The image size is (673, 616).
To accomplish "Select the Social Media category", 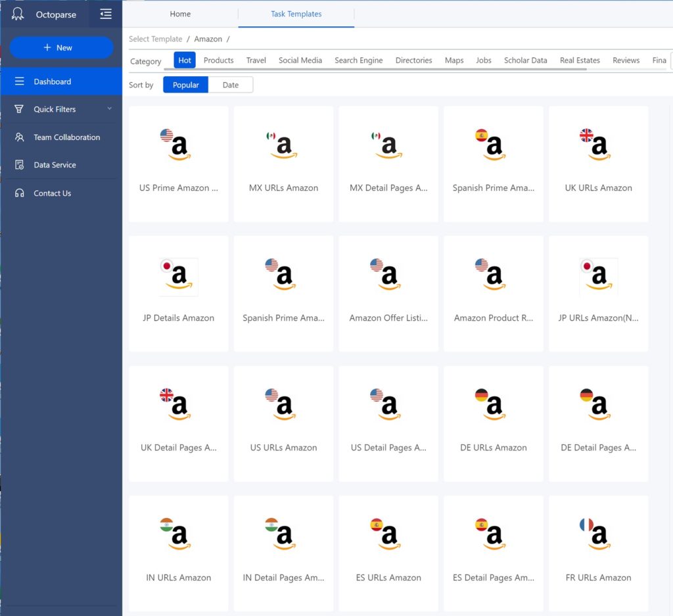I will pyautogui.click(x=300, y=60).
